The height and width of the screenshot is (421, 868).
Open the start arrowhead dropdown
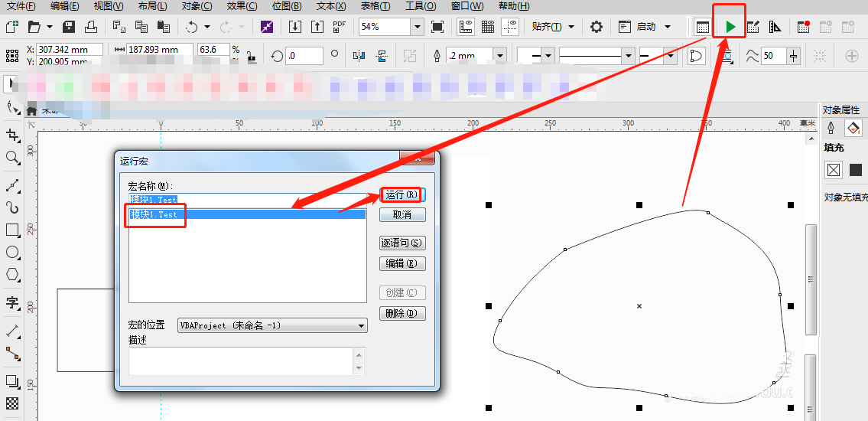pos(548,55)
